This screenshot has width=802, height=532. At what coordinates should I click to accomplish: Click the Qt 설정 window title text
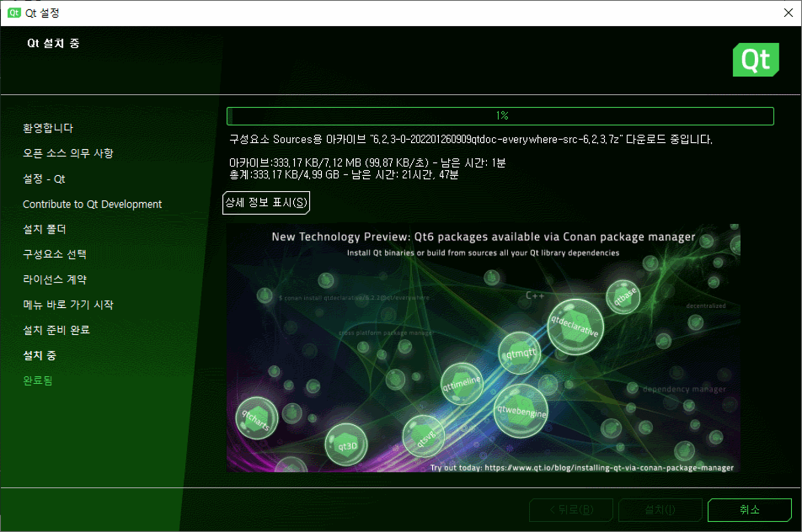tap(43, 13)
